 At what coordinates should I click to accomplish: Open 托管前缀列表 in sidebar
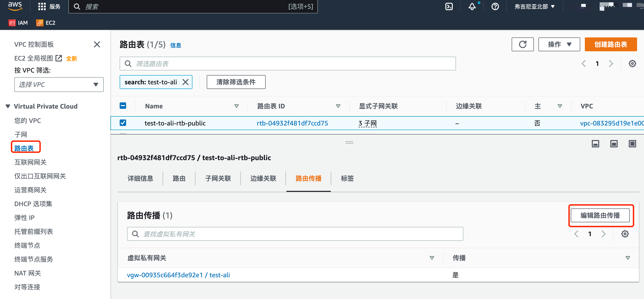(33, 232)
